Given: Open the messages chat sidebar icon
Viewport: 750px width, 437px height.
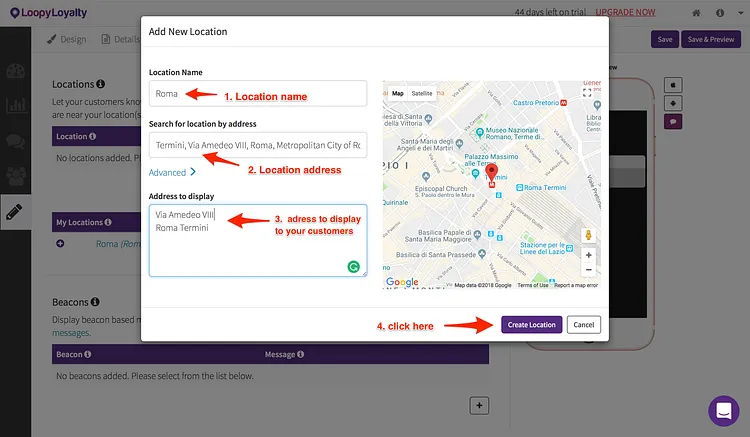Looking at the screenshot, I should [x=16, y=141].
